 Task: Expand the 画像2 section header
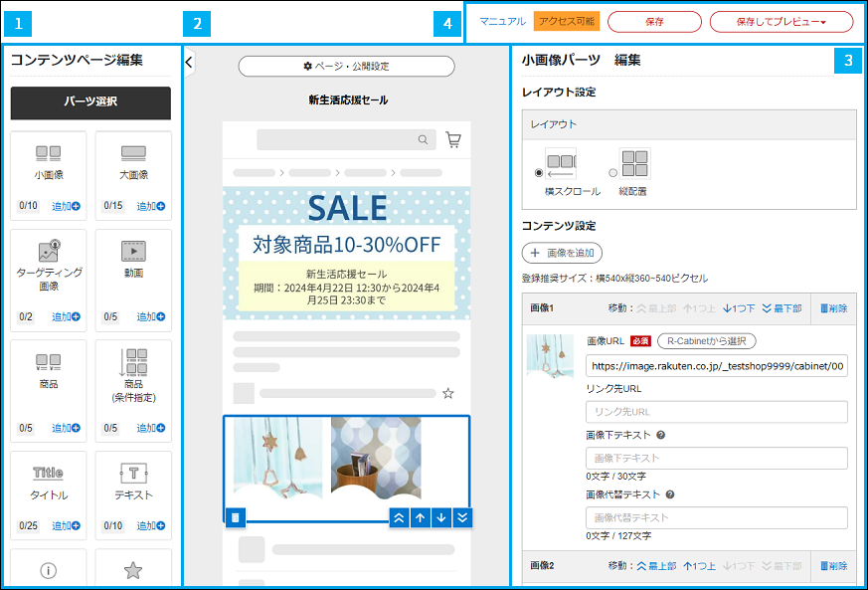pos(543,566)
